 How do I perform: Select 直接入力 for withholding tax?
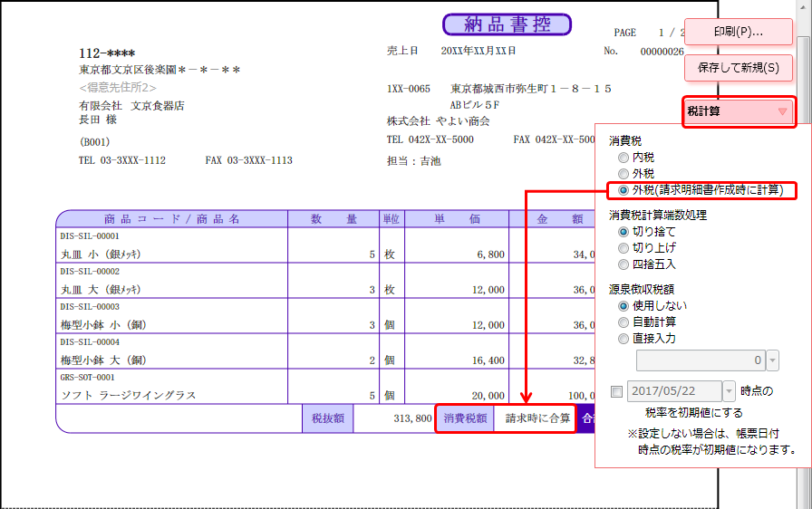[x=623, y=339]
